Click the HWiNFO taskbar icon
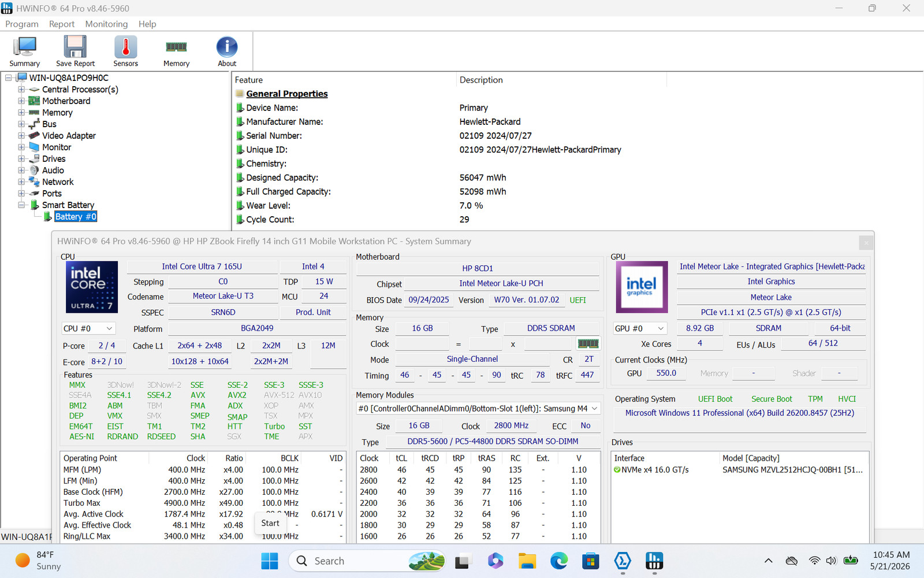Screen dimensions: 924x578 654,561
